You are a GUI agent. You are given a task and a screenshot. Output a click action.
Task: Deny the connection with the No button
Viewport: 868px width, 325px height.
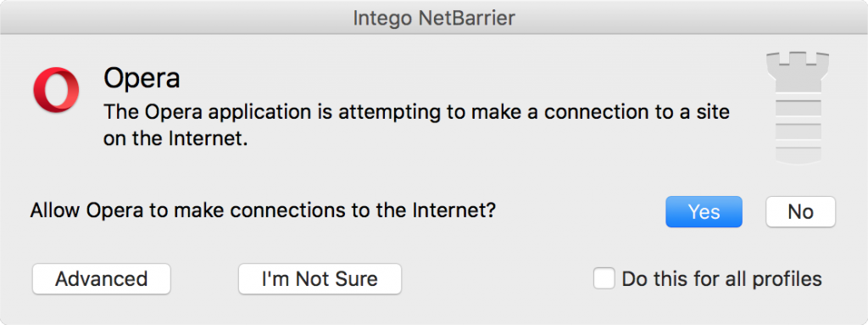coord(800,211)
